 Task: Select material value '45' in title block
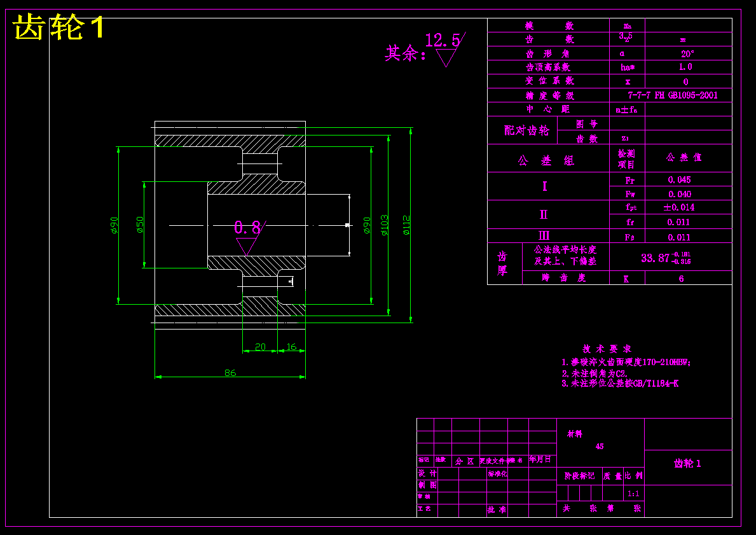point(600,447)
